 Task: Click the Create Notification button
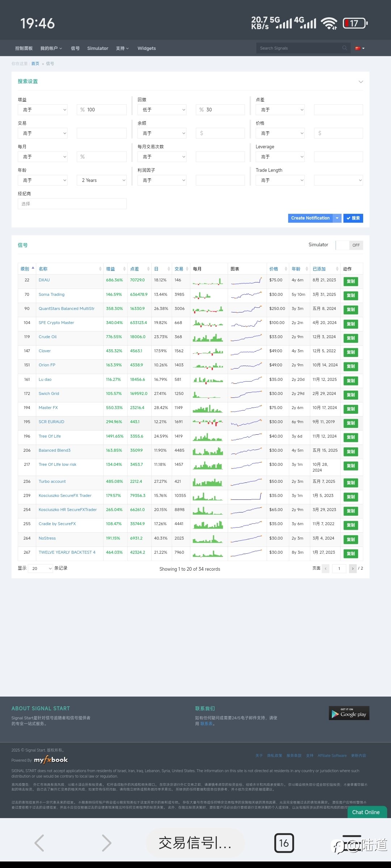click(x=310, y=218)
